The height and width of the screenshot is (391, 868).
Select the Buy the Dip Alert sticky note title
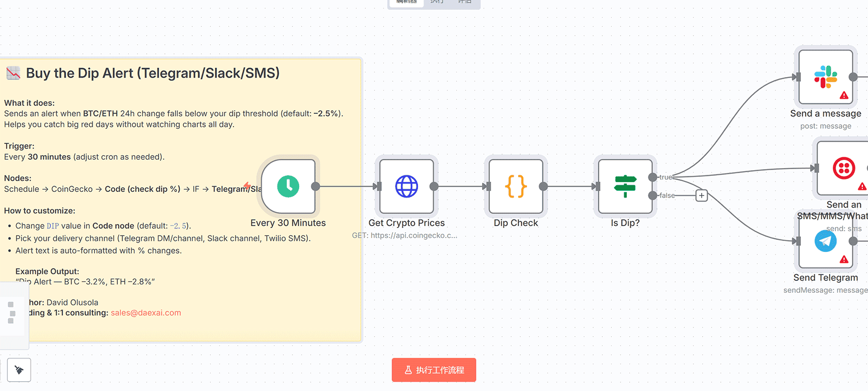tap(152, 73)
